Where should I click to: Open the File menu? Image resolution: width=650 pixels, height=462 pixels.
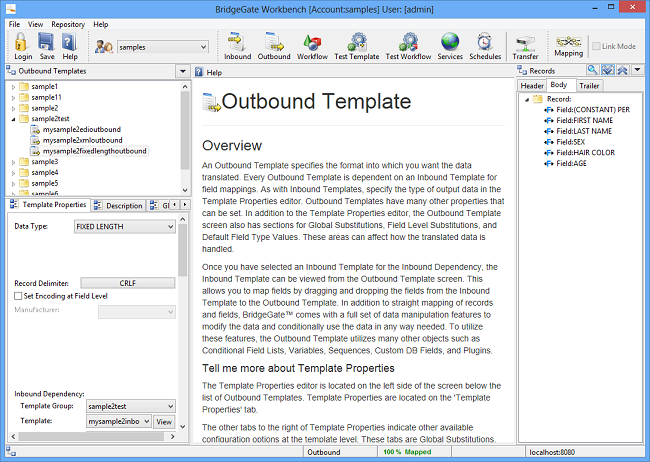pyautogui.click(x=14, y=24)
